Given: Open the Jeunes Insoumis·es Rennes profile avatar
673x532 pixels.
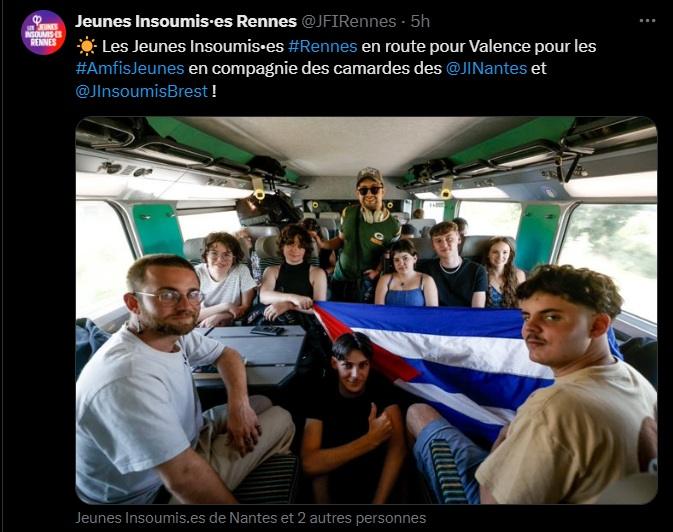Looking at the screenshot, I should (43, 33).
